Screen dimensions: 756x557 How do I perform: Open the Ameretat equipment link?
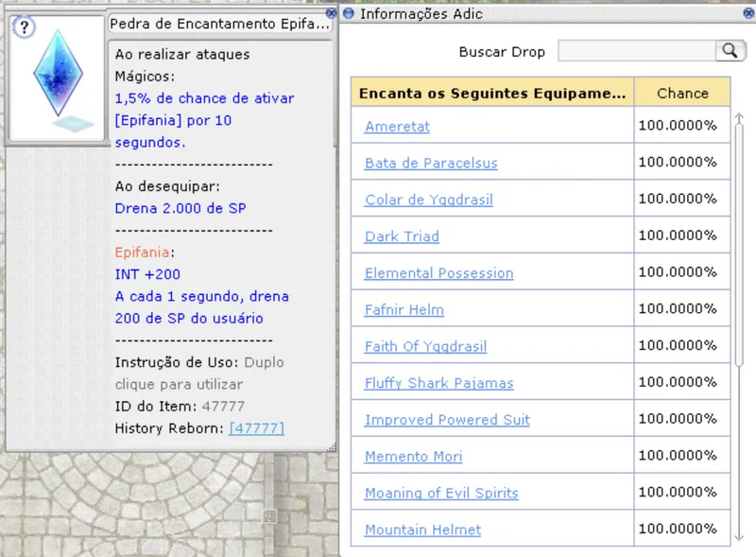point(397,127)
